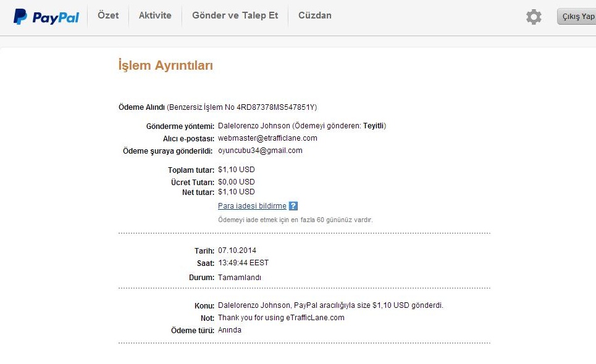Open the Para iadesi bildirme link
Screen dimensions: 596x364
click(x=252, y=205)
